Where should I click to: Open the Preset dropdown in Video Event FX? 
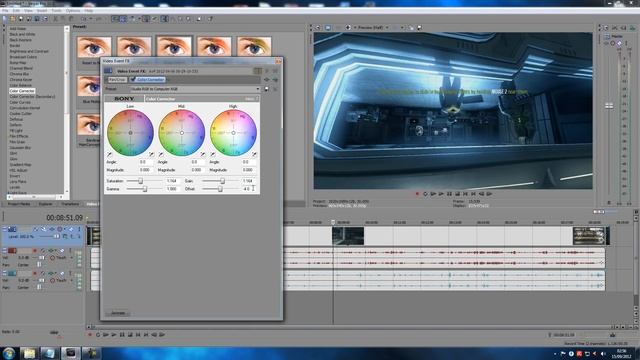pos(195,89)
